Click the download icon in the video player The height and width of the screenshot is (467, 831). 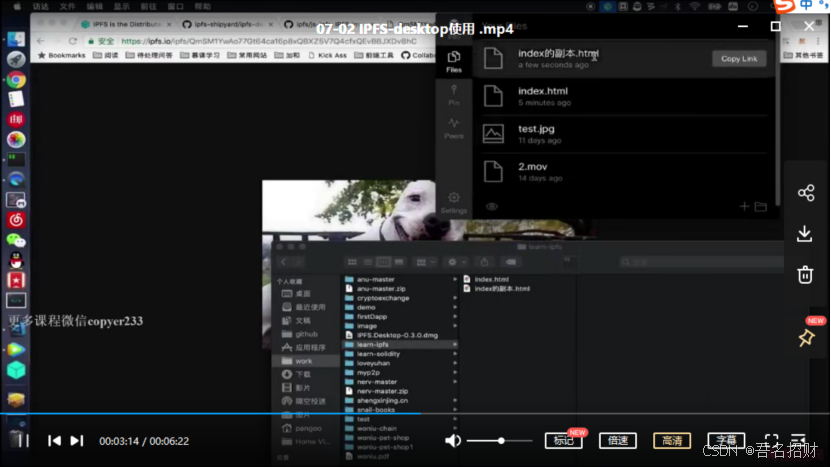click(x=805, y=234)
